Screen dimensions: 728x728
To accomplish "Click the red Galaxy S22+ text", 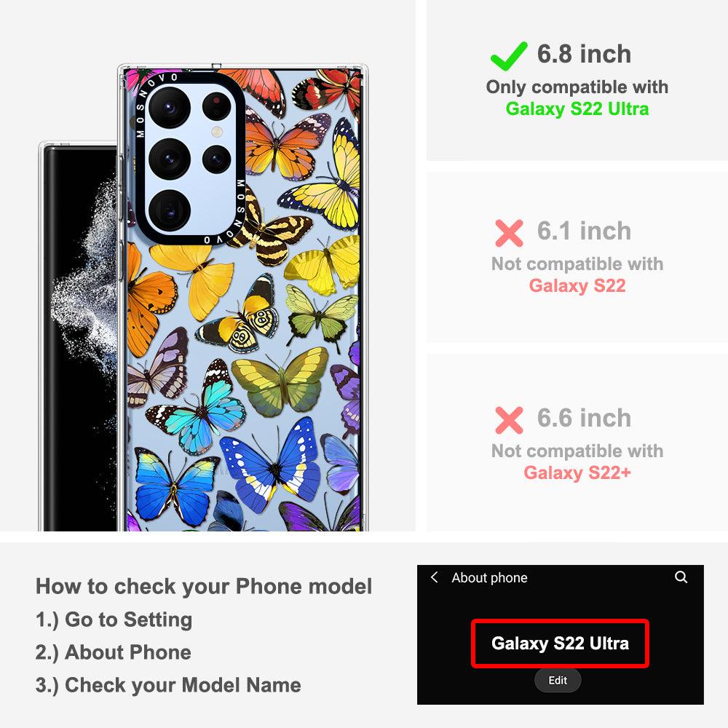I will click(577, 473).
